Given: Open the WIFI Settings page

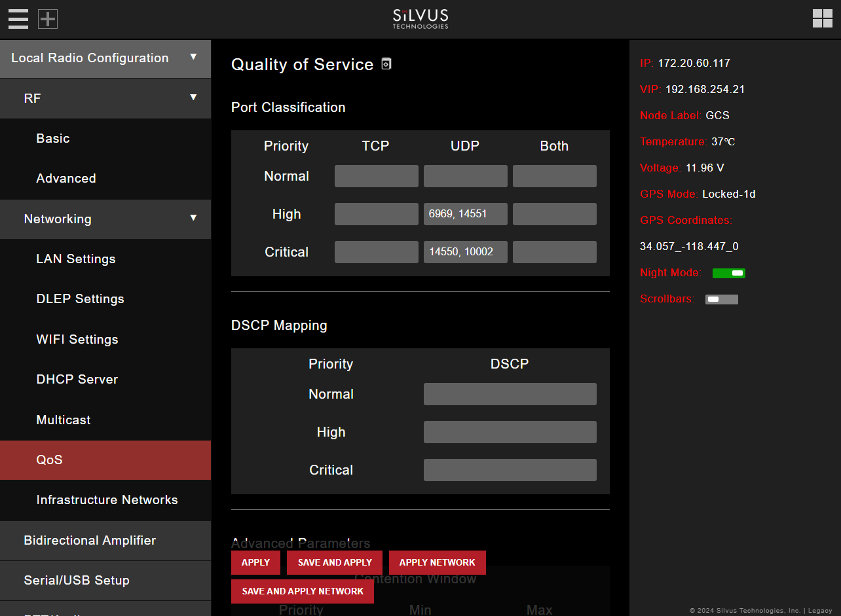Looking at the screenshot, I should (x=77, y=339).
